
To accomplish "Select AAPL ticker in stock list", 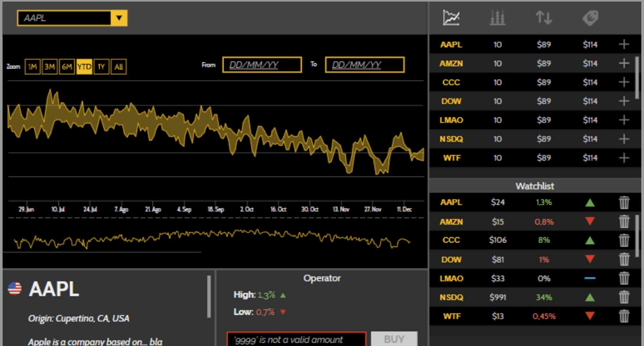I will [x=451, y=44].
